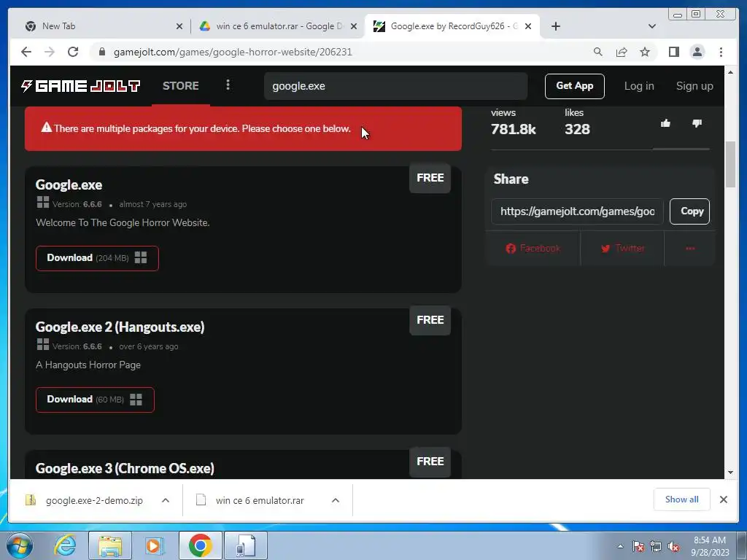Image resolution: width=747 pixels, height=560 pixels.
Task: Open Chrome three-dot menu
Action: coord(721,52)
